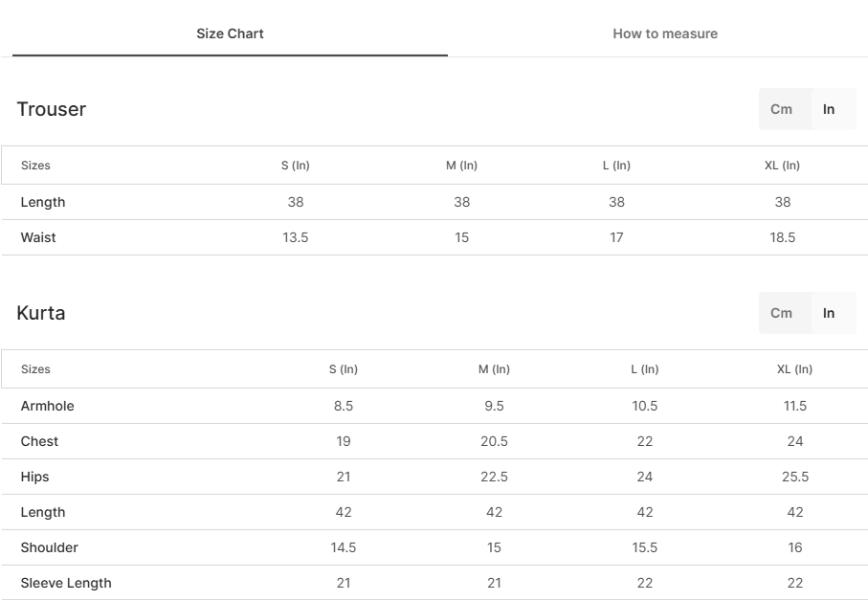The width and height of the screenshot is (868, 601).
Task: Click the Chest row label
Action: [x=39, y=441]
